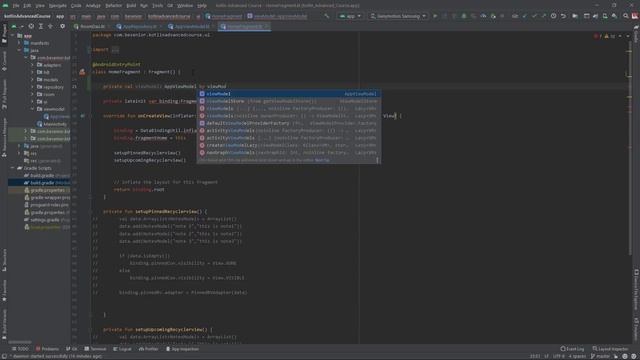Choose createViewModelLazy completion suggestion
The height and width of the screenshot is (360, 640).
click(289, 145)
